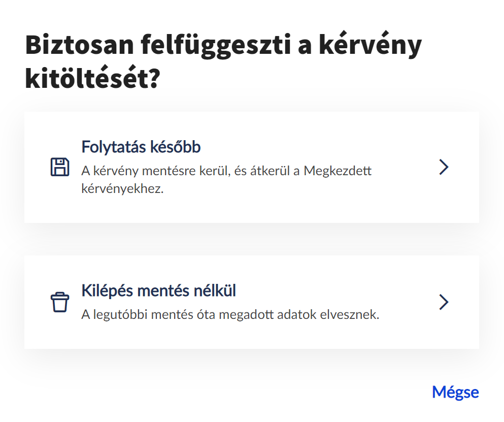Click the floppy disk save icon
This screenshot has height=422, width=504.
tap(60, 167)
